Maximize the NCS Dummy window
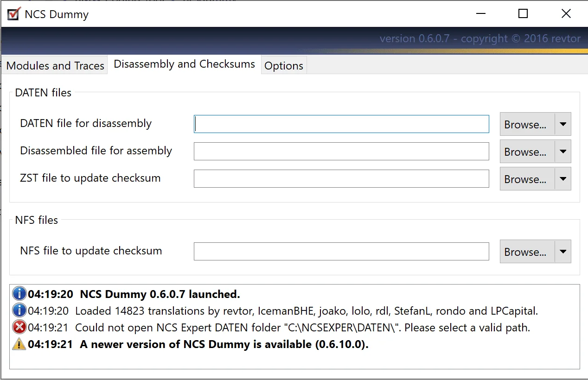This screenshot has height=380, width=588. click(x=523, y=14)
